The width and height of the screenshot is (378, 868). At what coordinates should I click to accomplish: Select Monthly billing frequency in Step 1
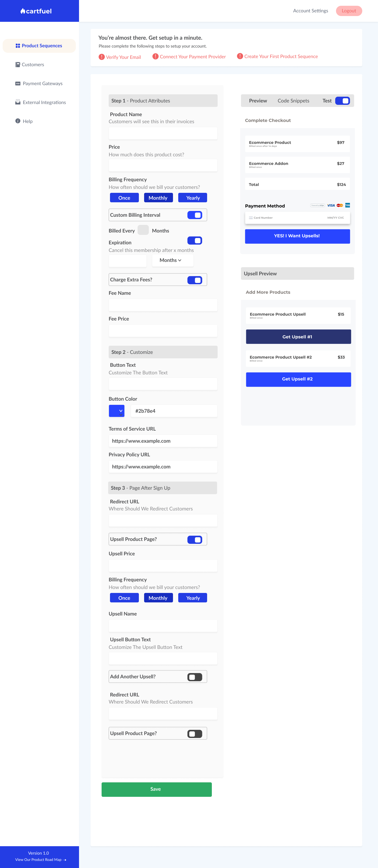(158, 198)
